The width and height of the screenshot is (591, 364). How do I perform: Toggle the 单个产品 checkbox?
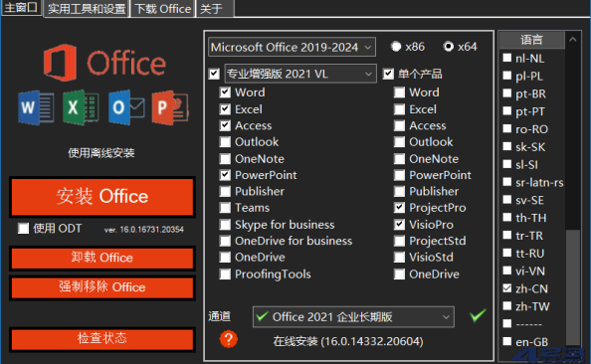tap(388, 74)
